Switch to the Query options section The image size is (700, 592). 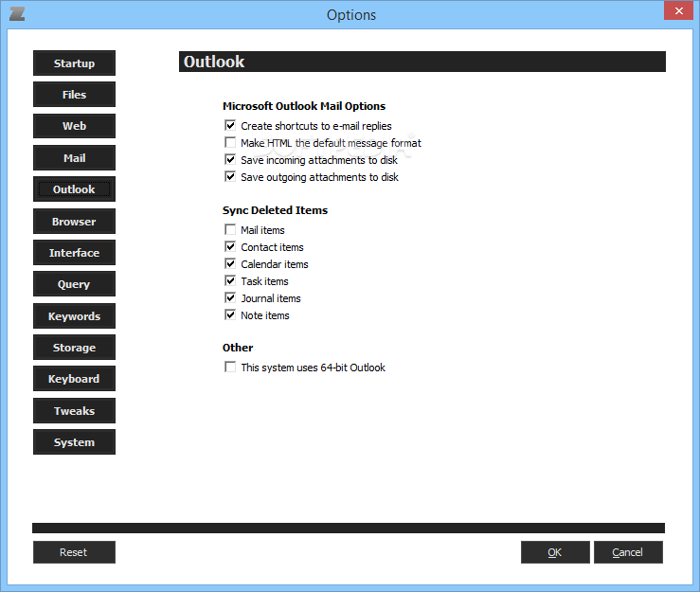click(74, 283)
